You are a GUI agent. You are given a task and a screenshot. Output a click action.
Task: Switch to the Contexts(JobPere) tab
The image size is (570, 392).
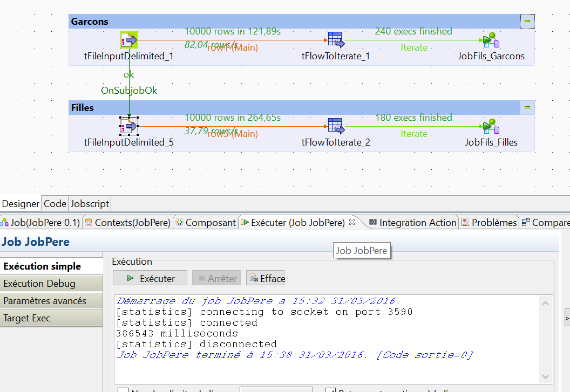click(130, 222)
